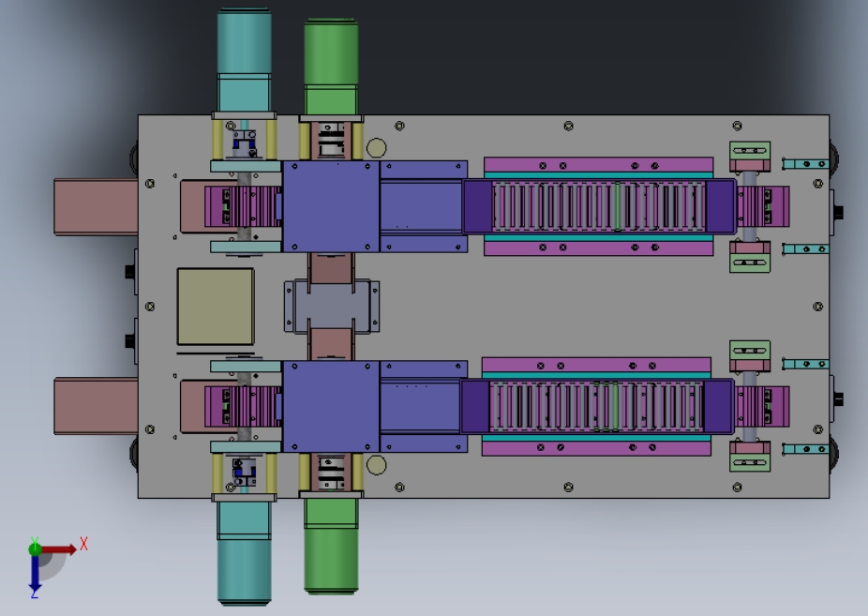This screenshot has height=616, width=868.
Task: Select the green motor at the top
Action: pos(331,67)
